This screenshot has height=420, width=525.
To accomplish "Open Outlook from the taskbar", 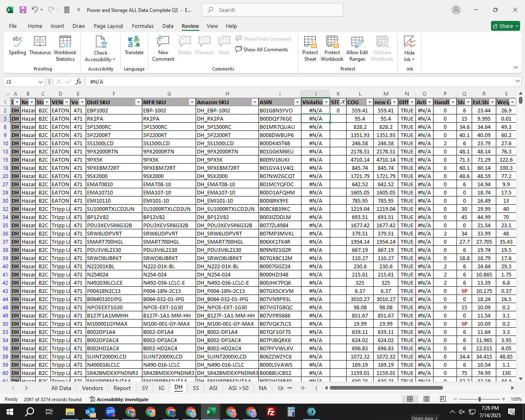I will (90, 412).
